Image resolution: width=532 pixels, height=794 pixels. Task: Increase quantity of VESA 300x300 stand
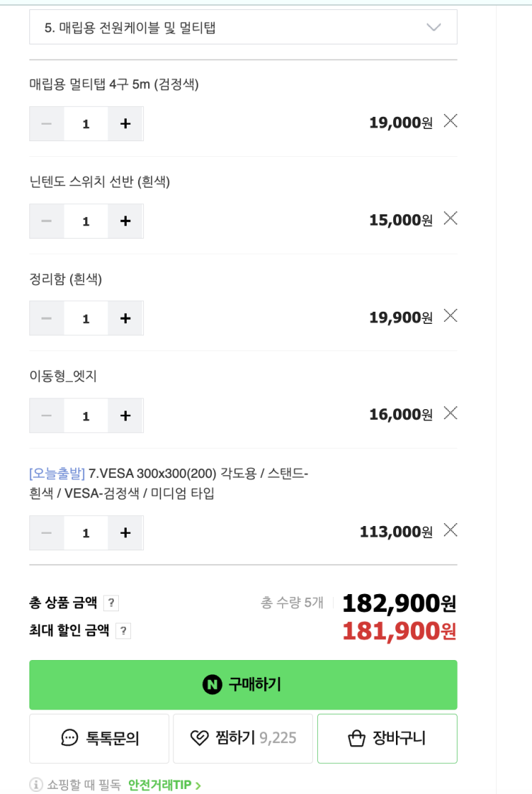(x=125, y=533)
